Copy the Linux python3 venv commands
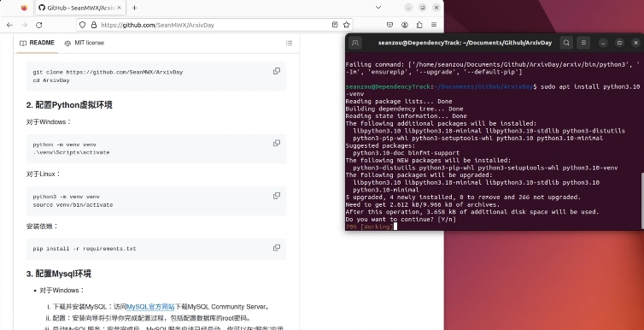Screen dimensions: 644x330 (x=277, y=196)
